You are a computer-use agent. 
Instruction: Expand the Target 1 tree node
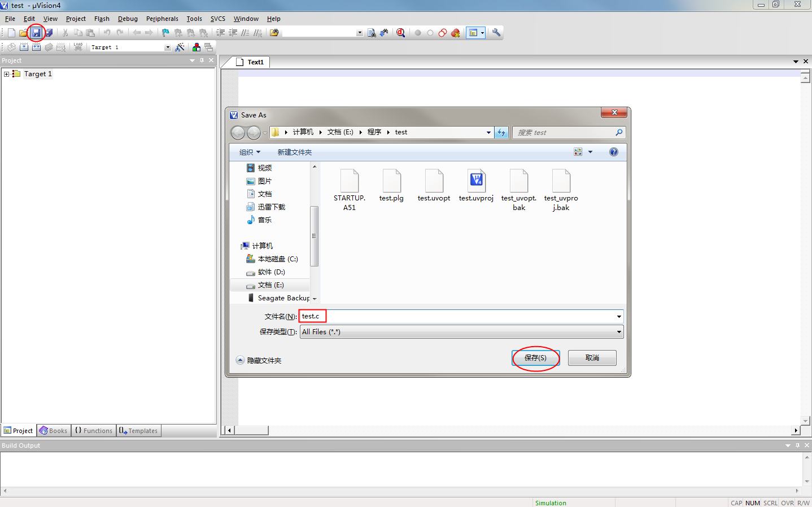tap(6, 74)
